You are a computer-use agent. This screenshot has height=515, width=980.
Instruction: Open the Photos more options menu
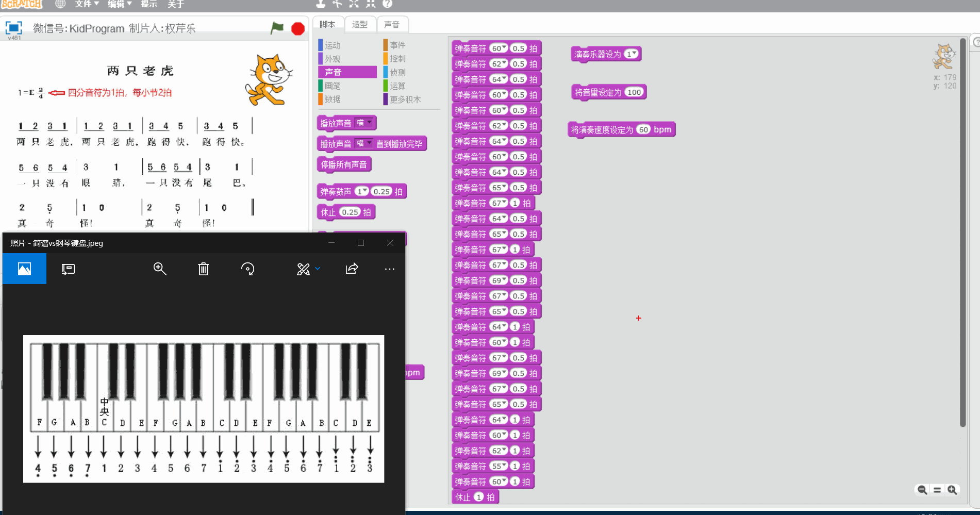pyautogui.click(x=390, y=269)
